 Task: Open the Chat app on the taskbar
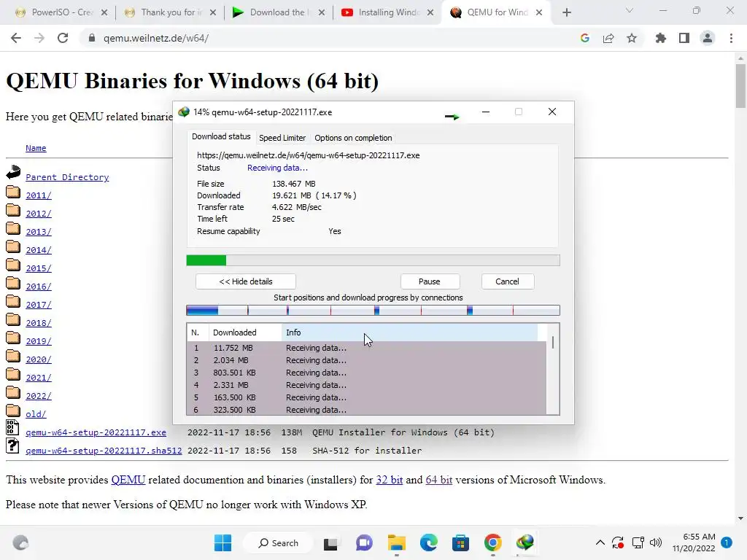click(x=365, y=542)
